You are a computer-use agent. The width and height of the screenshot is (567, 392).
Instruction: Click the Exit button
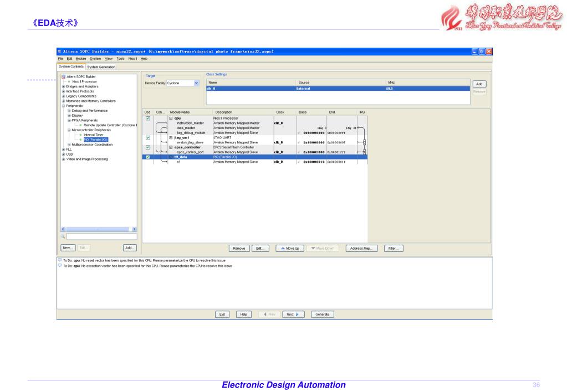(222, 314)
